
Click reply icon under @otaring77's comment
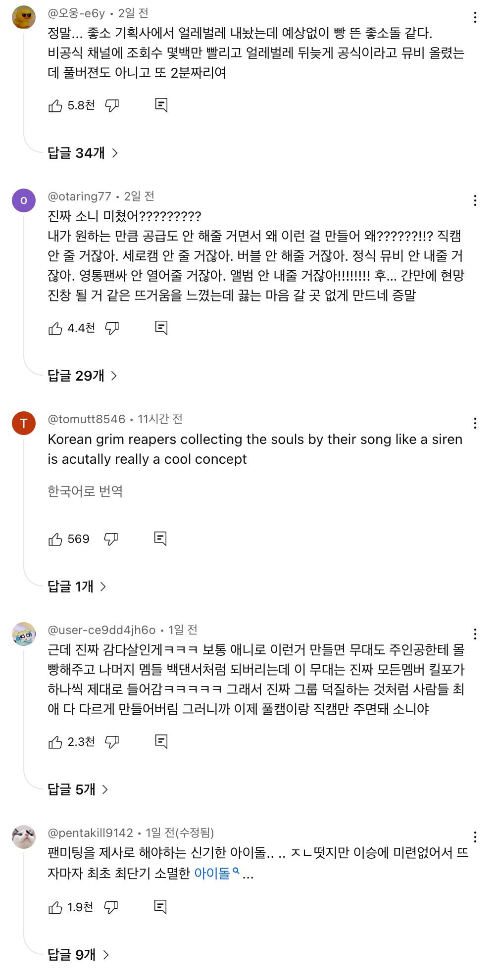[161, 328]
